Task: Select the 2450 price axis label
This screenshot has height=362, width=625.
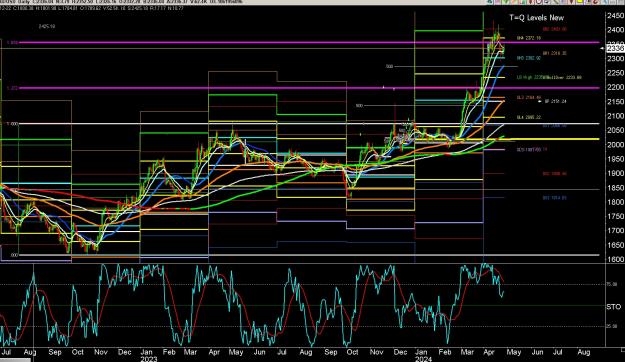Action: 615,16
